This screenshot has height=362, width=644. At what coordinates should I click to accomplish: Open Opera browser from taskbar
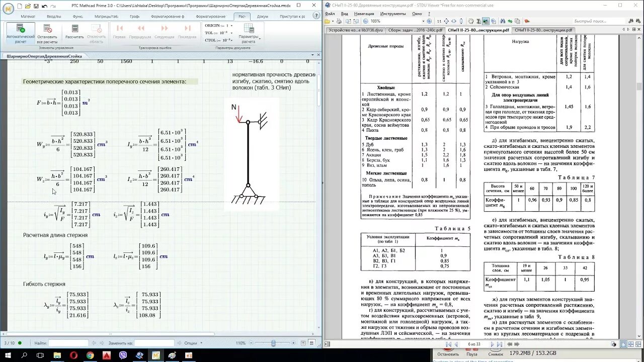[x=73, y=355]
